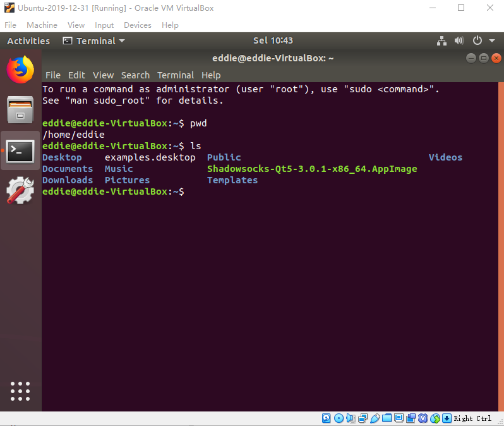Viewport: 504px width, 426px height.
Task: Click the Templates folder name in ls output
Action: pyautogui.click(x=232, y=180)
